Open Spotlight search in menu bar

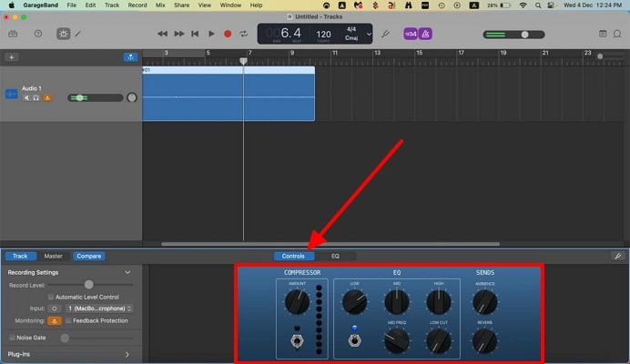point(538,5)
